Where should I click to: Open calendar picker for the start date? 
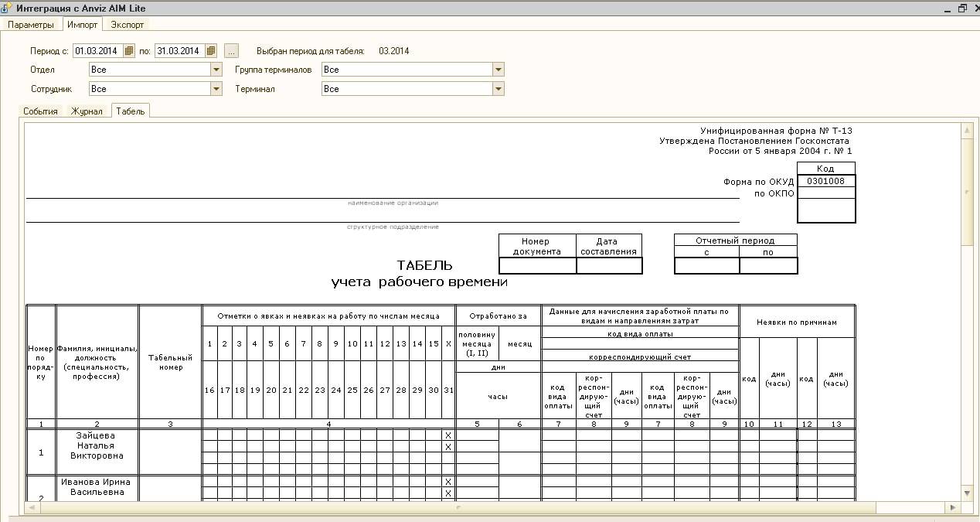tap(129, 51)
